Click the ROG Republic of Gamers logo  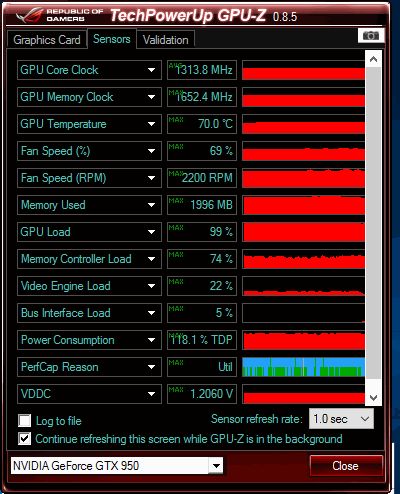(60, 15)
